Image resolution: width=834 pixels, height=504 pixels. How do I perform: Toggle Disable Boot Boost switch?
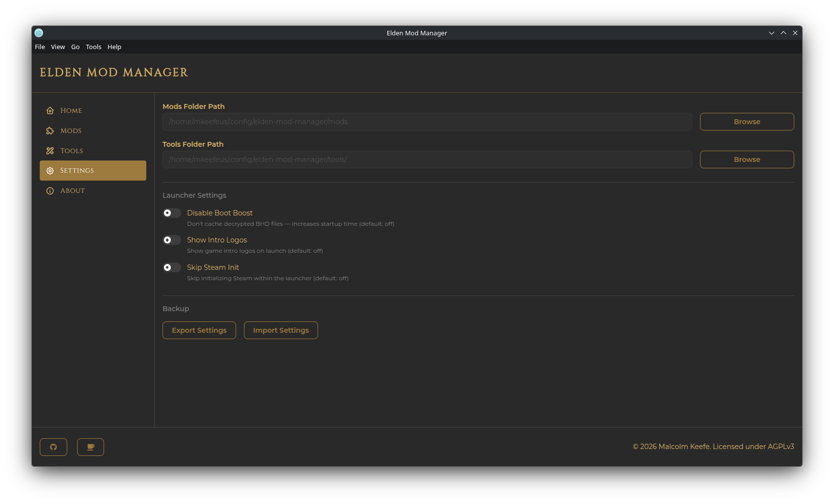172,213
